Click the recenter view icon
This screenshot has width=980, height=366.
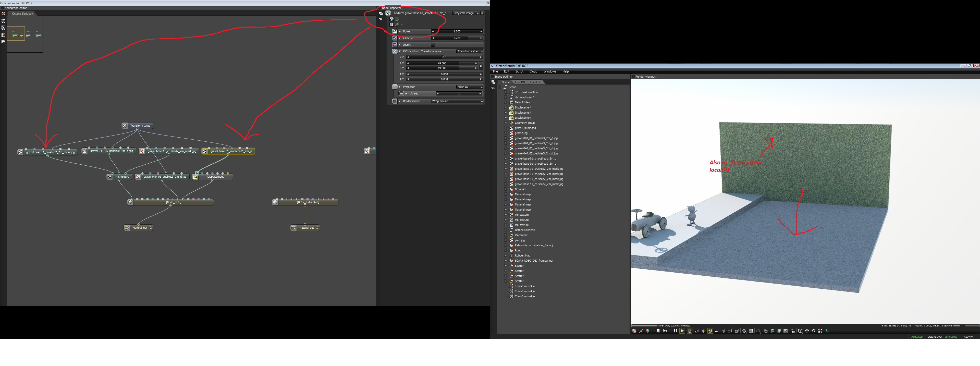634,331
